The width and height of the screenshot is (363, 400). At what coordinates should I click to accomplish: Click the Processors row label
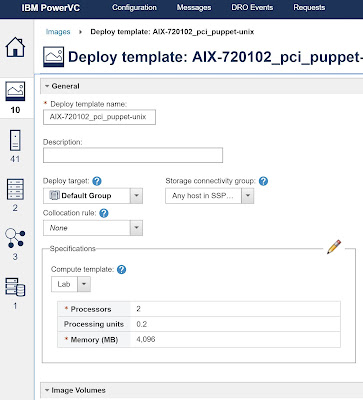coord(91,309)
